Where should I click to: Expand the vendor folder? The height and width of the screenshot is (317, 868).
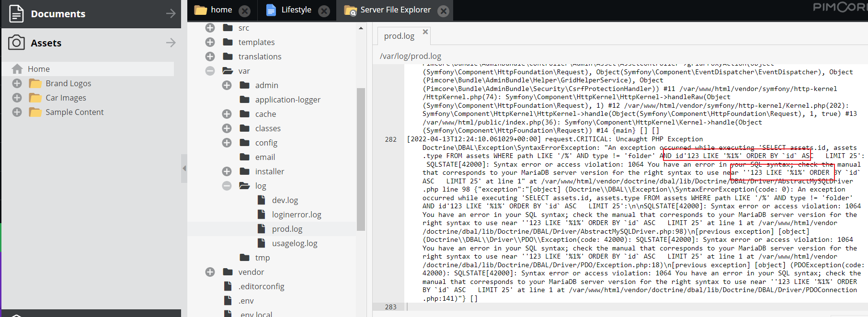tap(210, 272)
